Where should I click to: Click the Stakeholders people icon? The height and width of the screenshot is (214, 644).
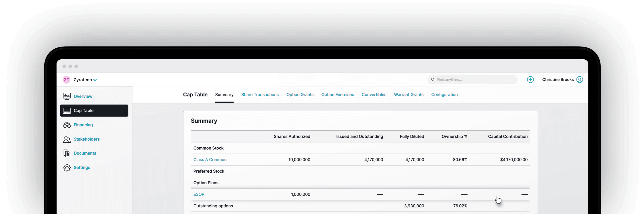point(67,139)
